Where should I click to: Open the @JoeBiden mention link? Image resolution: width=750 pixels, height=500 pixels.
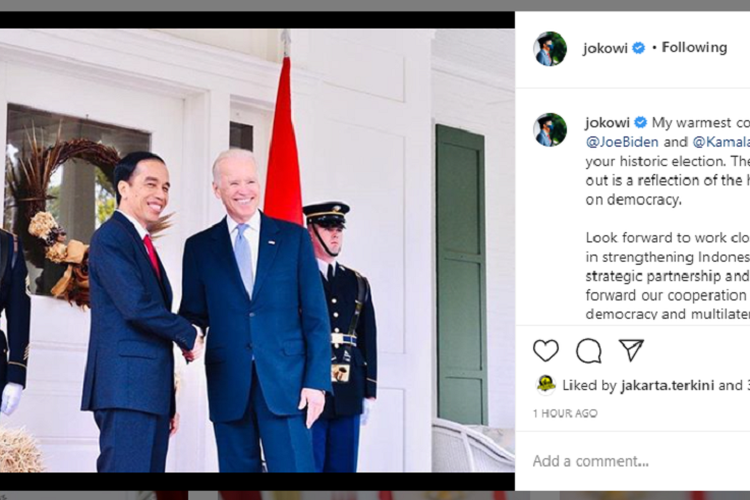622,142
